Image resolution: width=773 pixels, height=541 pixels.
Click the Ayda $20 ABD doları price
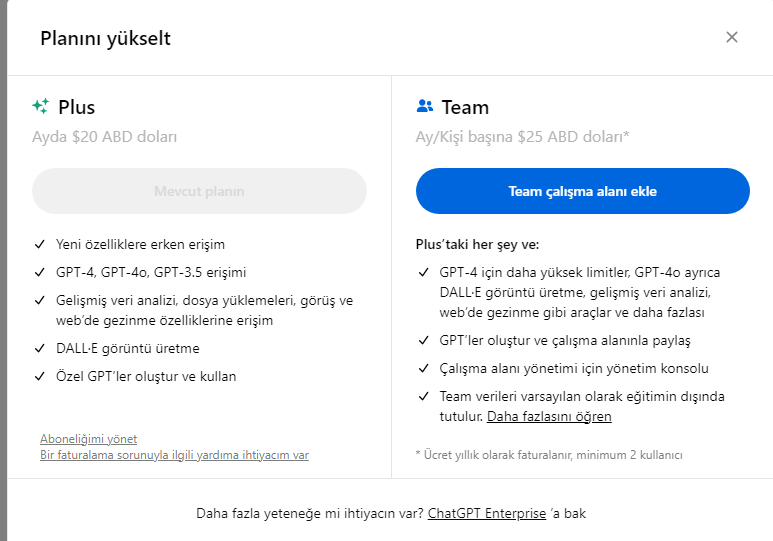(105, 137)
